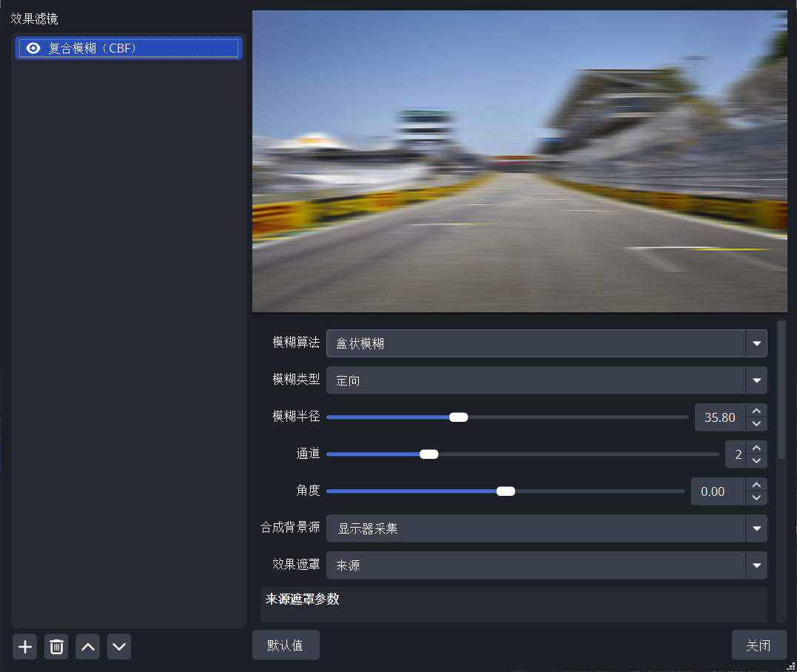Image resolution: width=797 pixels, height=672 pixels.
Task: Click the add filter plus icon
Action: pos(25,647)
